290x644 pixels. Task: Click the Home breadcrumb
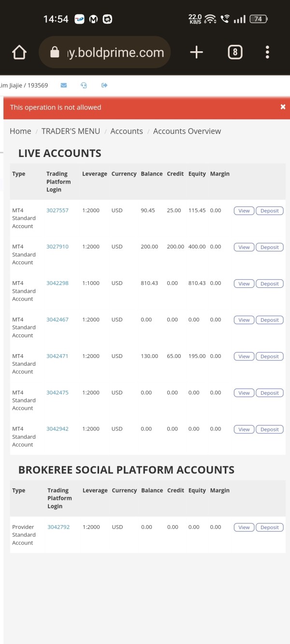pyautogui.click(x=20, y=131)
